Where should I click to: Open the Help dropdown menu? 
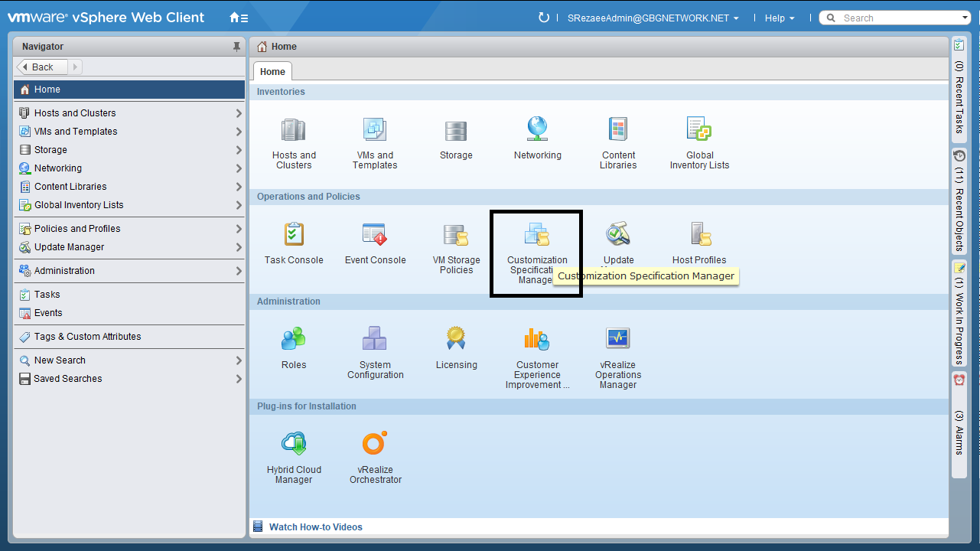(x=779, y=18)
